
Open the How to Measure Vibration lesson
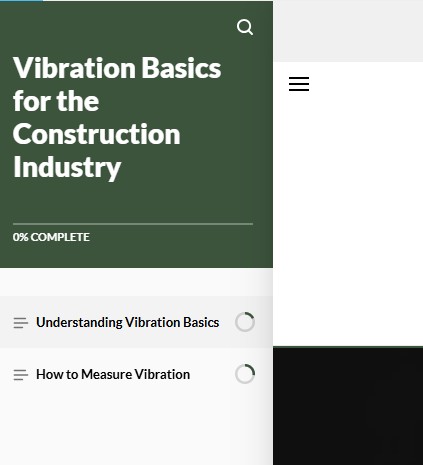click(x=113, y=374)
